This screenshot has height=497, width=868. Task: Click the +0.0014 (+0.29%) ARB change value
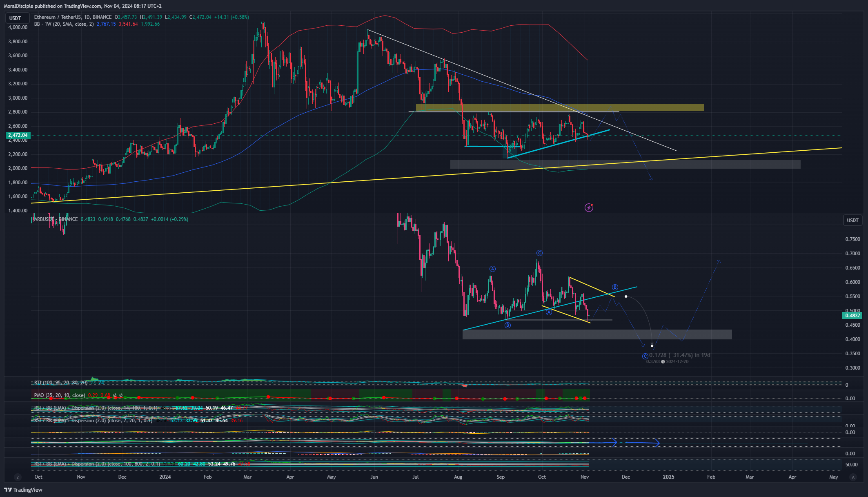[170, 219]
